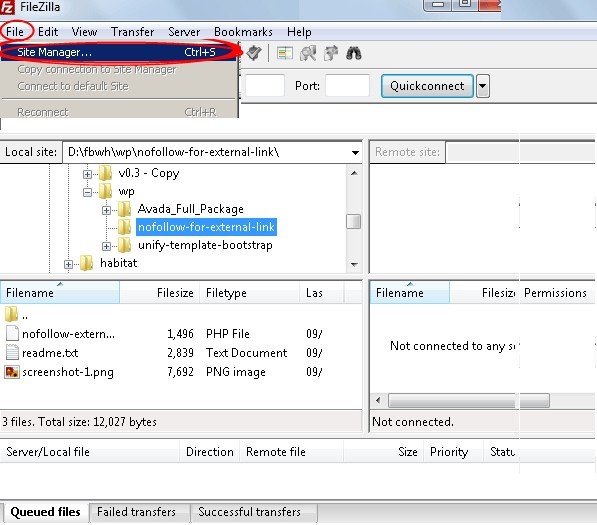The width and height of the screenshot is (597, 525).
Task: Click the Priority queue column header
Action: coord(453,452)
